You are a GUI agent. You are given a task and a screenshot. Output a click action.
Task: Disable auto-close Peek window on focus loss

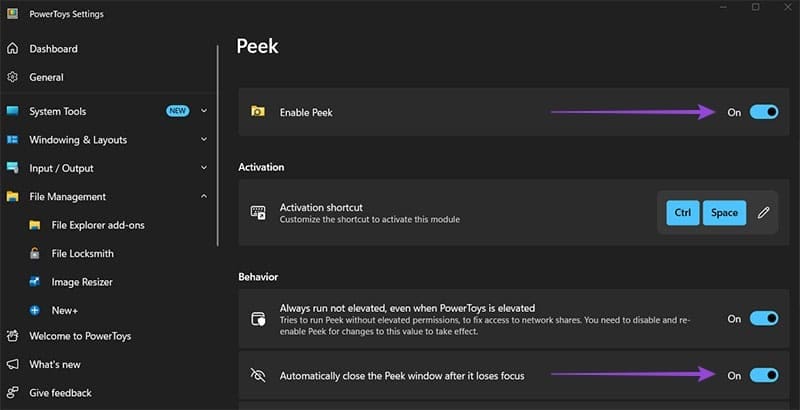[763, 375]
